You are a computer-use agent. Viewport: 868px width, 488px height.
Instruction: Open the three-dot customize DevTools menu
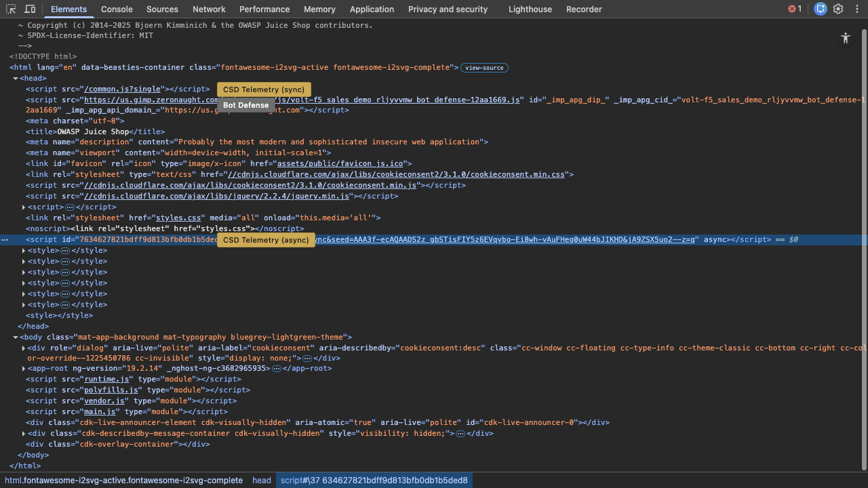[857, 9]
